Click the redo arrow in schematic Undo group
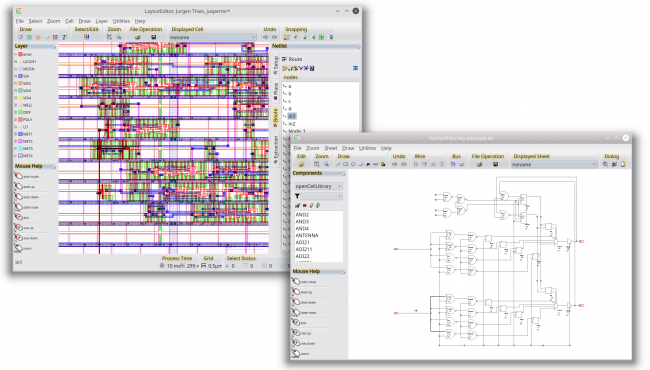 click(403, 164)
